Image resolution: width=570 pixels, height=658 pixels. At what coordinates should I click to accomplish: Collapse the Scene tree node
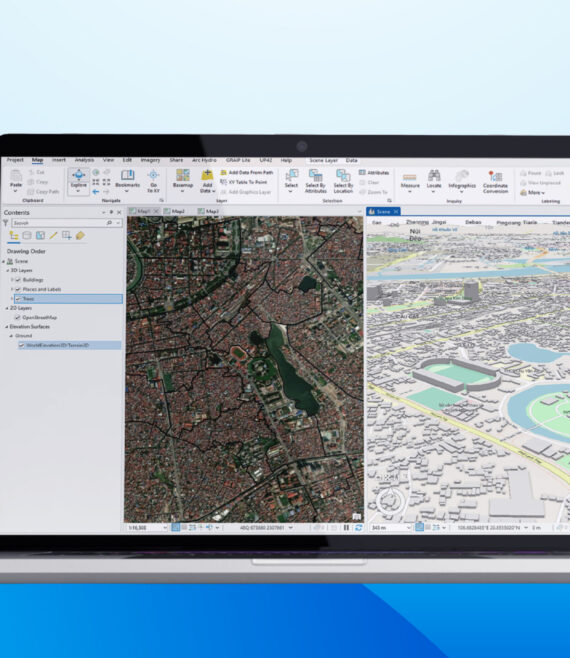pos(4,261)
